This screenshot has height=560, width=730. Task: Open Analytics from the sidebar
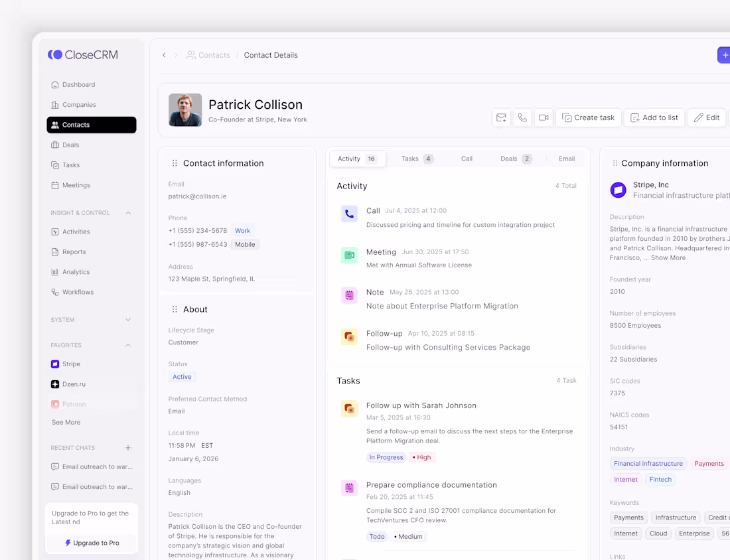tap(75, 271)
